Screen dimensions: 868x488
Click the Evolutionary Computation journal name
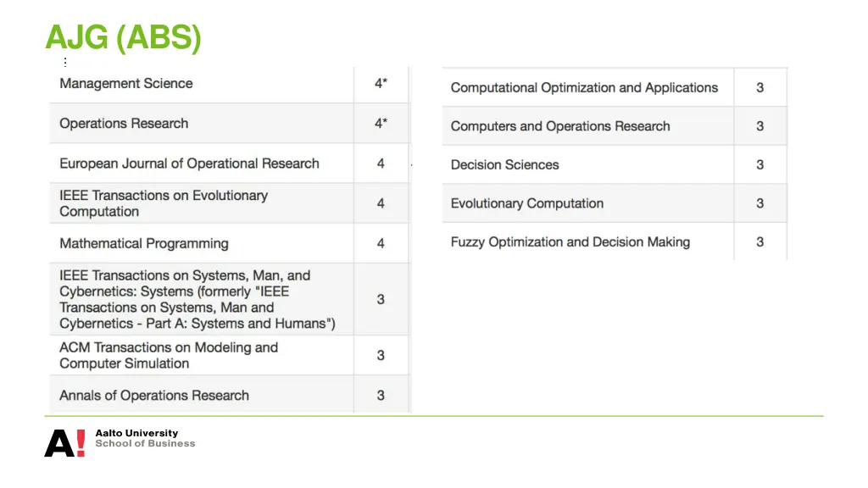coord(527,204)
